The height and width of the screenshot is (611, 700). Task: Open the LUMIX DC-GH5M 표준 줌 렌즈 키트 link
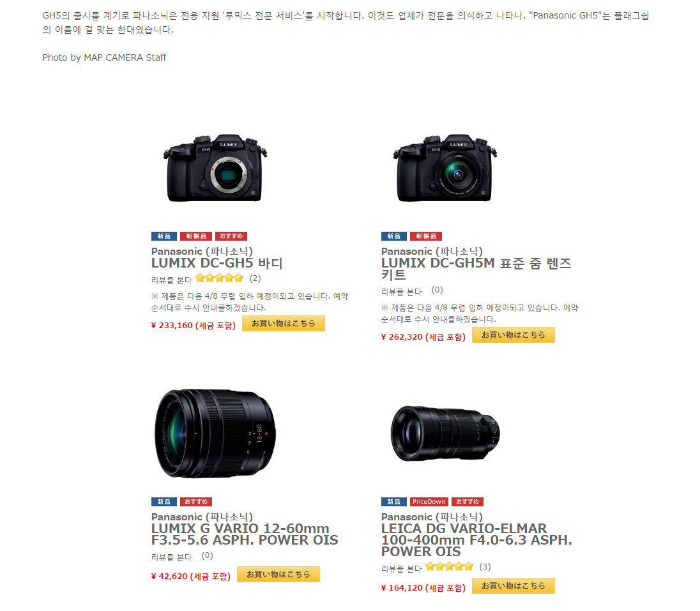(476, 269)
